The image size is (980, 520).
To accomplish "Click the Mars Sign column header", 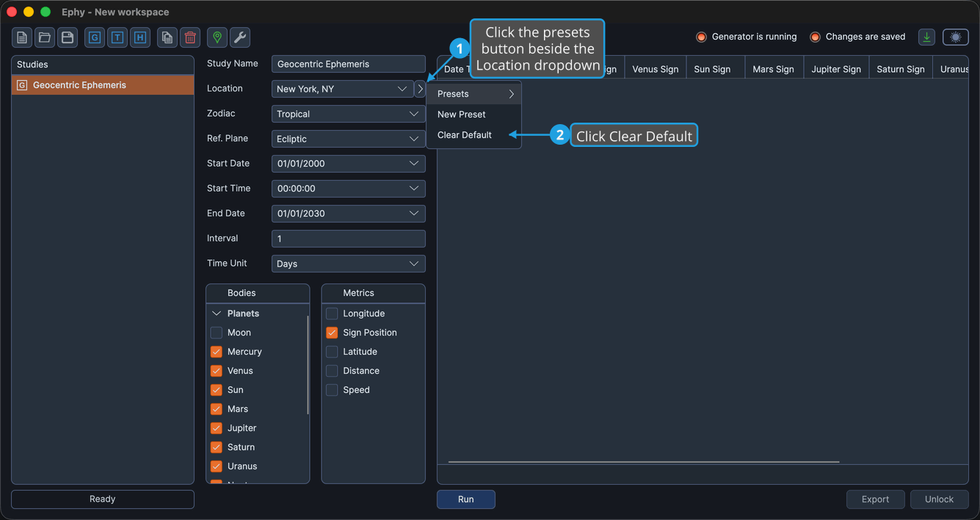I will pyautogui.click(x=774, y=69).
